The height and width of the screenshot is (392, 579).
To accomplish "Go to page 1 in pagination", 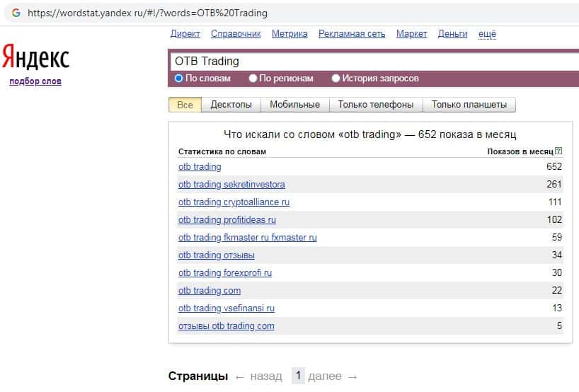I will coord(299,376).
